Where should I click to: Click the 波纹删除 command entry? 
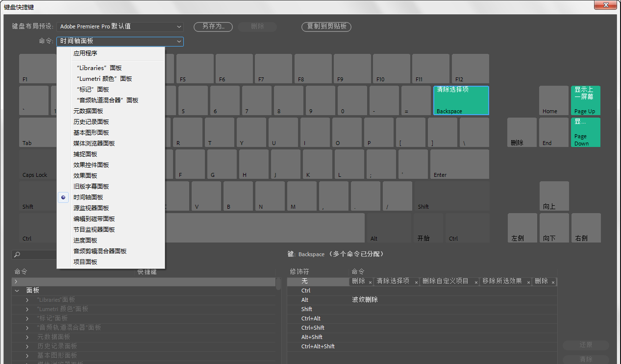tap(365, 300)
